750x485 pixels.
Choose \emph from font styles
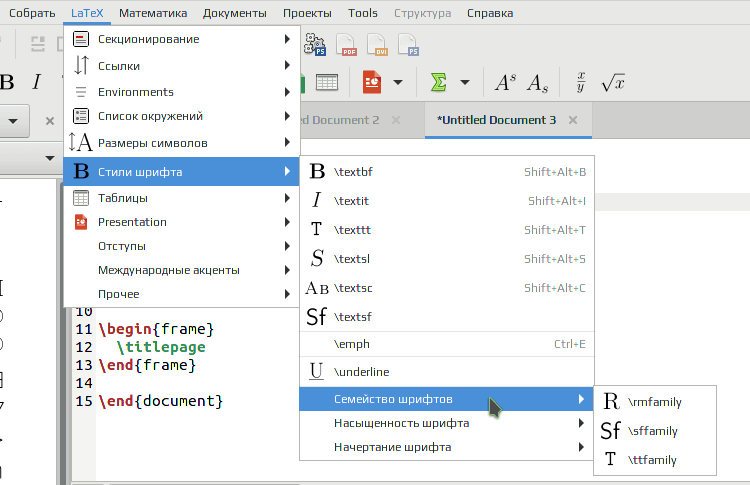[x=447, y=344]
